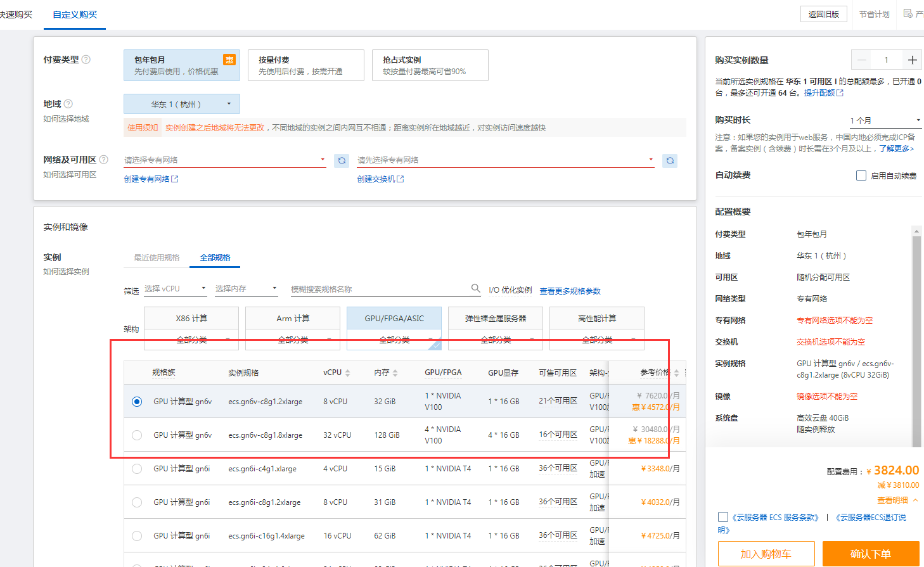924x567 pixels.
Task: Open 最近使用规格 tab
Action: tap(157, 258)
